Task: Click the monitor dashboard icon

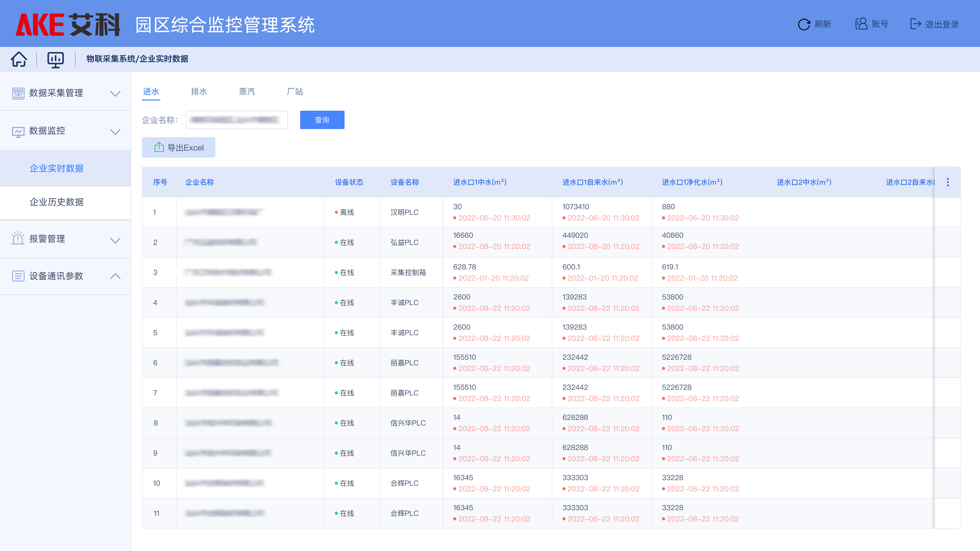Action: [55, 59]
